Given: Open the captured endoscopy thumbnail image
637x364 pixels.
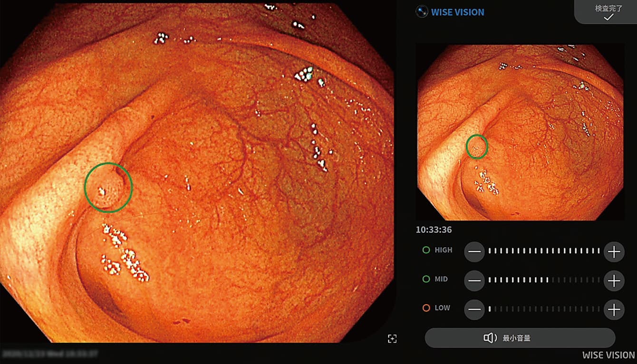Looking at the screenshot, I should pyautogui.click(x=521, y=132).
